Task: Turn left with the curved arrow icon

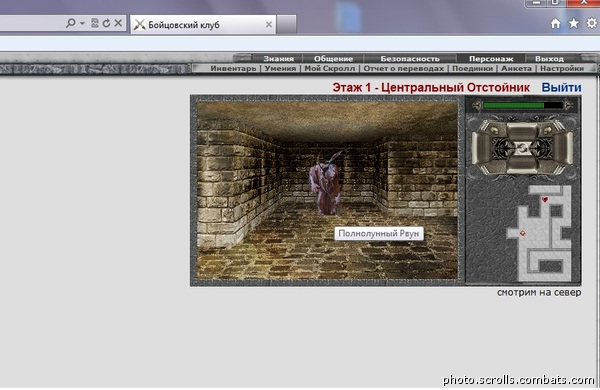Action: pos(494,130)
